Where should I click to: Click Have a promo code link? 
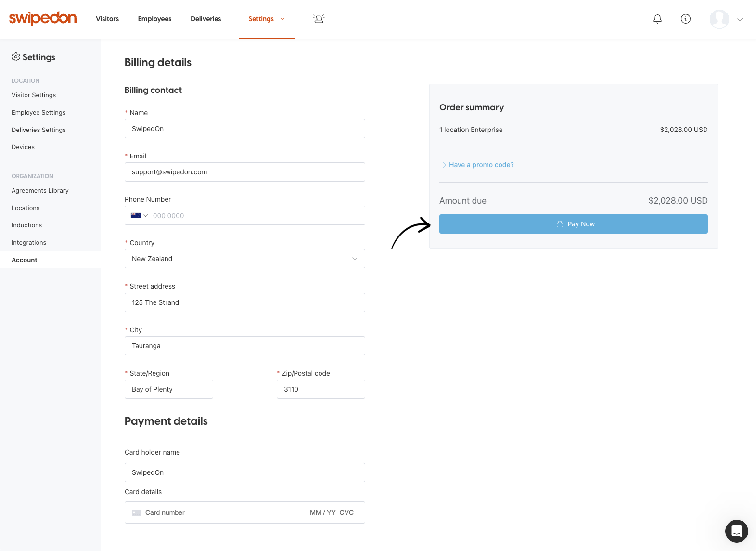click(481, 165)
